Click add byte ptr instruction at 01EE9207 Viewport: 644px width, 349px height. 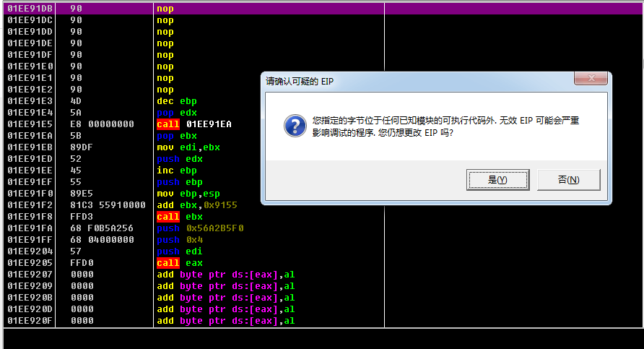click(226, 274)
